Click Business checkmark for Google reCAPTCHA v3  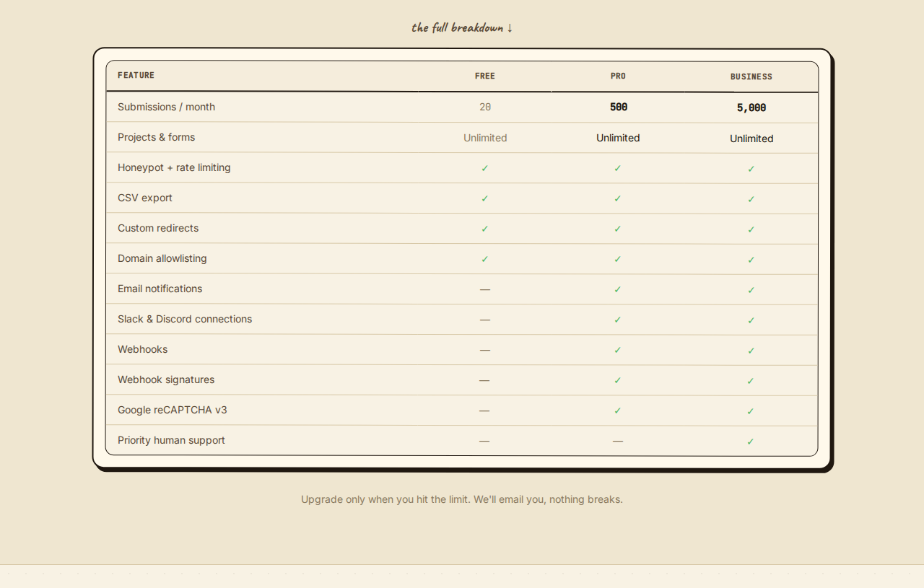pos(751,411)
